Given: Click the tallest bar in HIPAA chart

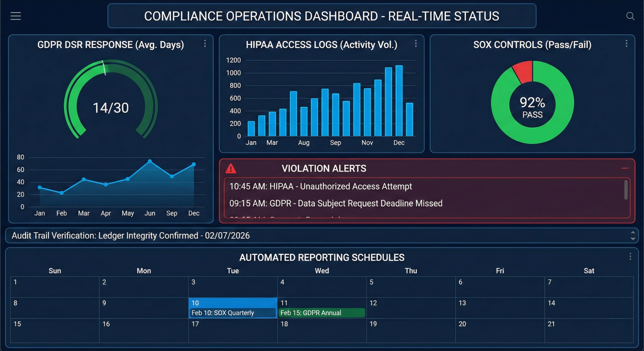Looking at the screenshot, I should [399, 101].
